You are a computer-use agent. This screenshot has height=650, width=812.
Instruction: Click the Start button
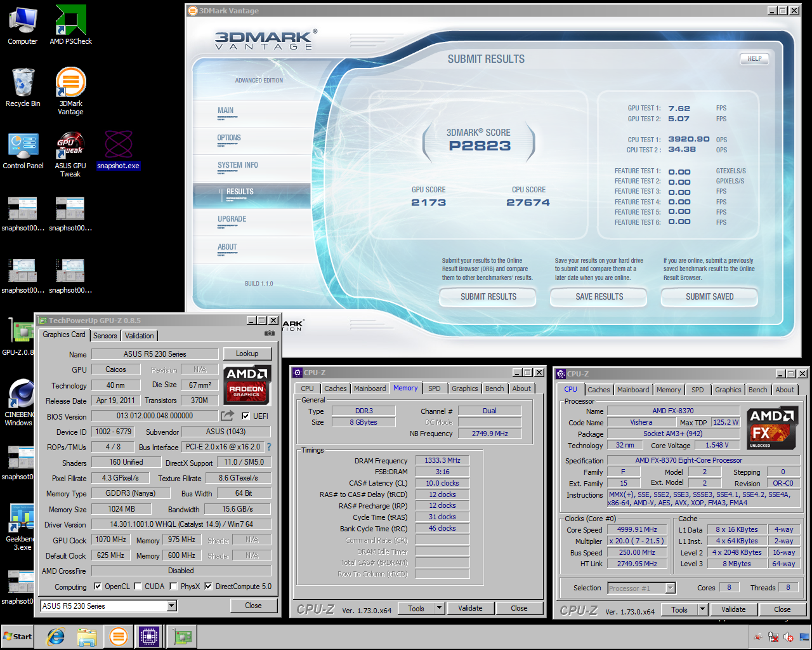18,637
